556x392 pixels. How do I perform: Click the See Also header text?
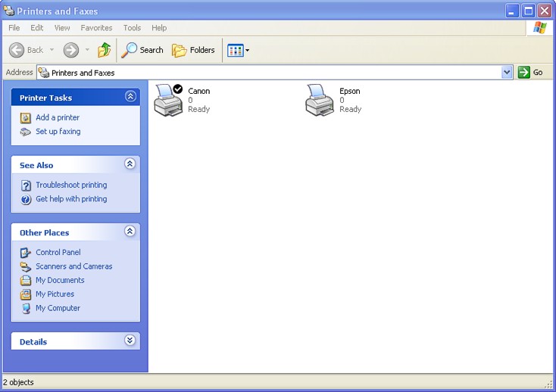tap(36, 166)
